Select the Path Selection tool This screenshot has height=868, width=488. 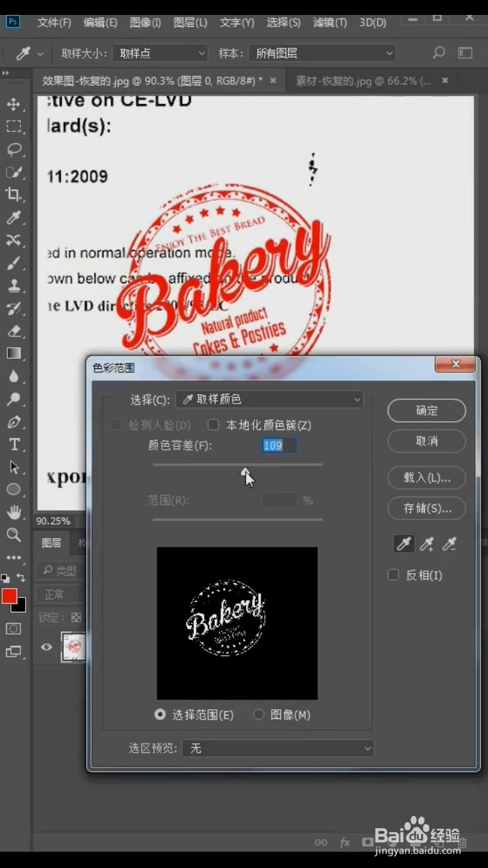[14, 467]
